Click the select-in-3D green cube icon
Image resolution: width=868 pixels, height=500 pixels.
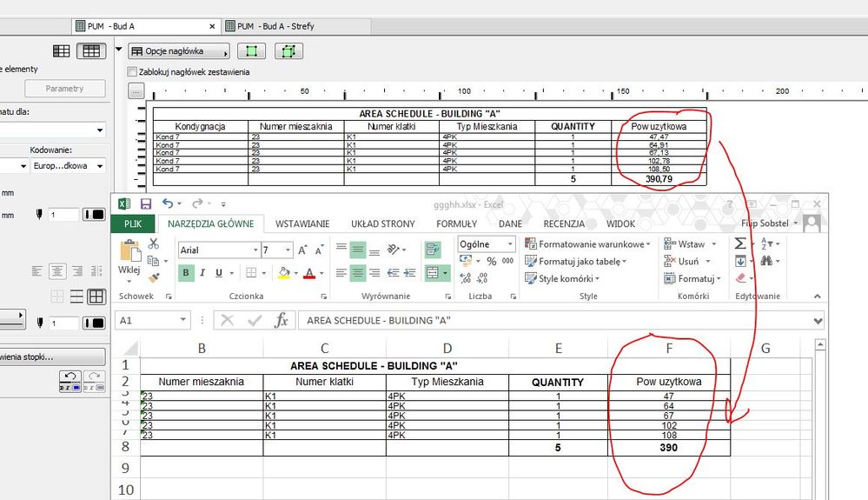288,51
